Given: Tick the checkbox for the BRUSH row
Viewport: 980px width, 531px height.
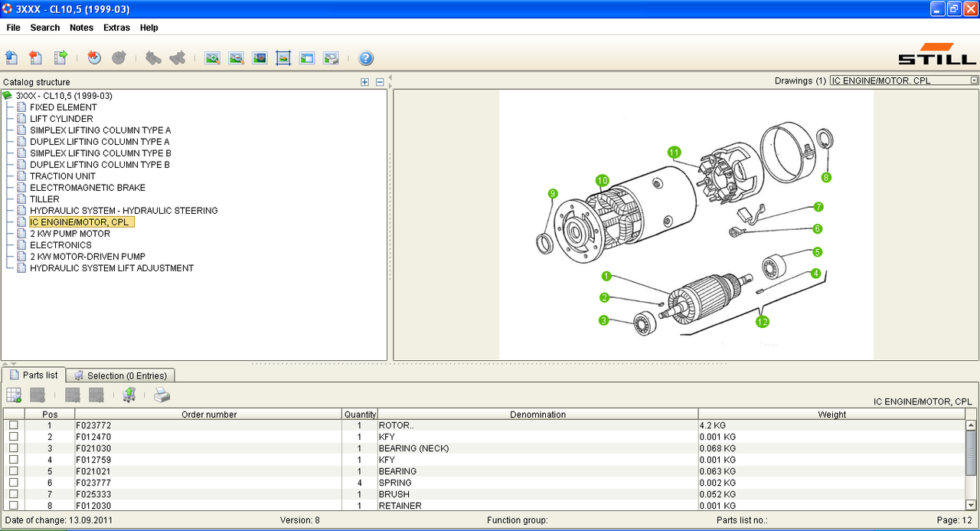Looking at the screenshot, I should (13, 494).
